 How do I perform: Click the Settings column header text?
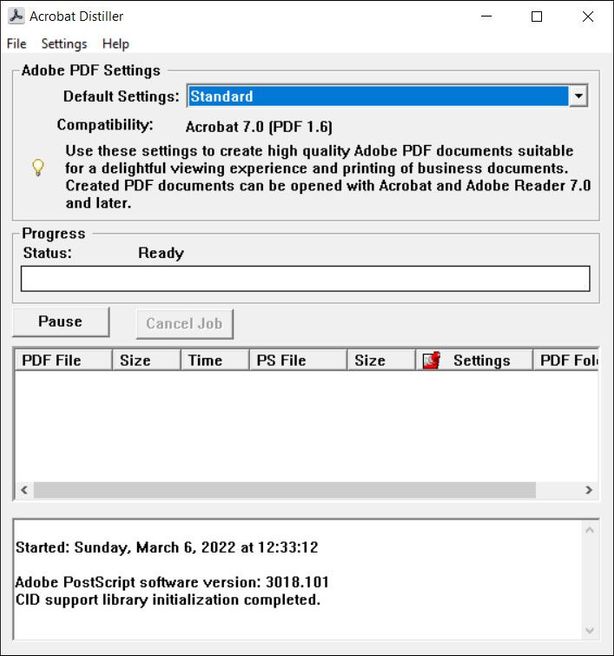pos(482,360)
